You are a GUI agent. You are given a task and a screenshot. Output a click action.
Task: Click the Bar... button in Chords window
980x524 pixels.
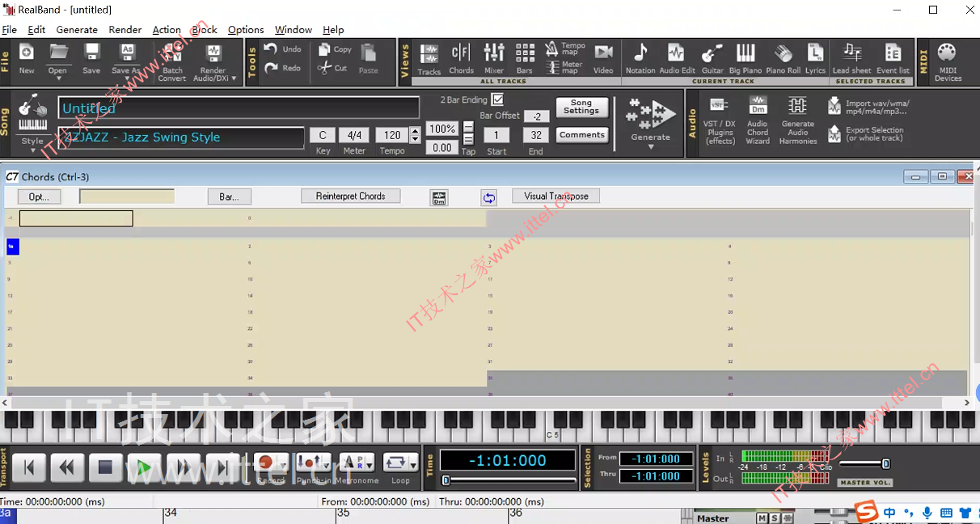[x=230, y=197]
